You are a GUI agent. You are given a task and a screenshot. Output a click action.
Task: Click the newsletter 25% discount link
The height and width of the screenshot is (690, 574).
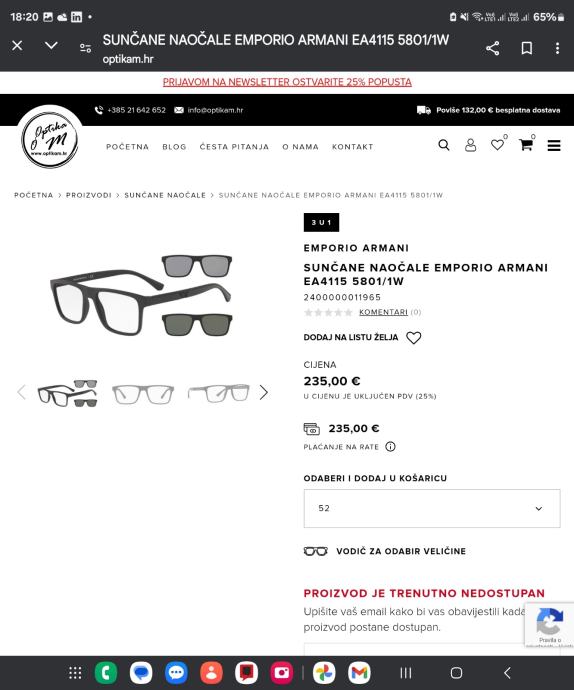click(x=287, y=82)
